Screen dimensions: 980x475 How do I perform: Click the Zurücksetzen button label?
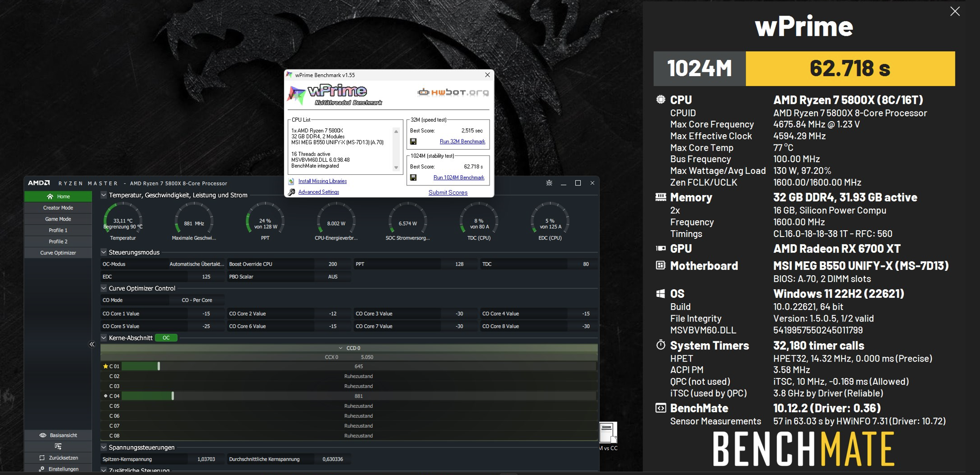[63, 458]
